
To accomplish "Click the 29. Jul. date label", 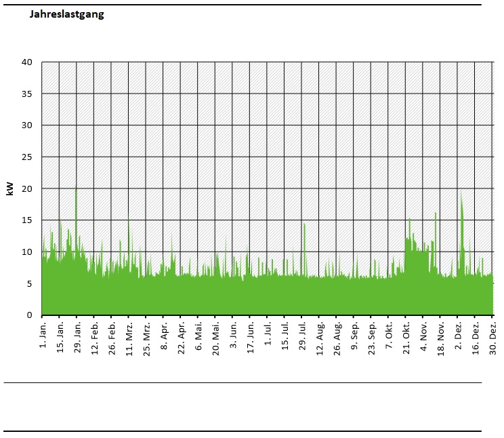I will [x=303, y=338].
